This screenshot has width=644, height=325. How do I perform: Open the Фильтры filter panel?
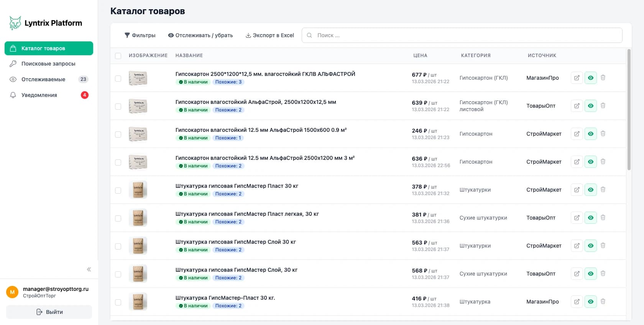pyautogui.click(x=140, y=35)
